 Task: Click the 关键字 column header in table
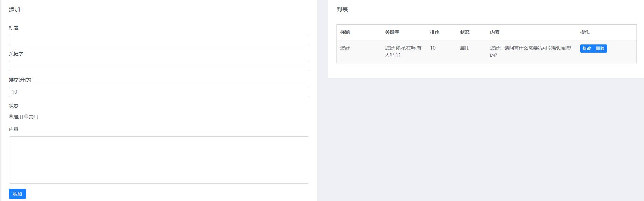pyautogui.click(x=392, y=32)
